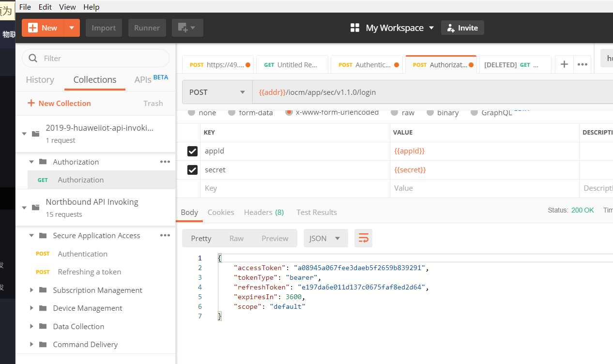This screenshot has width=613, height=364.
Task: Open the POST https://49... request tab
Action: tap(218, 65)
